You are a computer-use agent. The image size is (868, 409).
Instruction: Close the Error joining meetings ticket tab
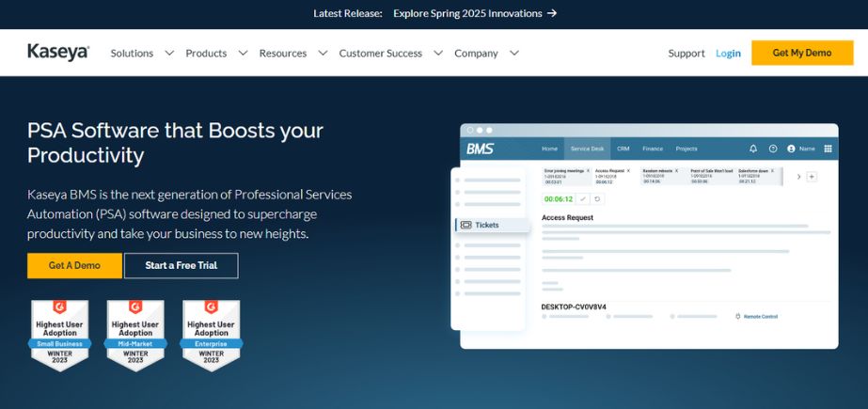point(588,170)
